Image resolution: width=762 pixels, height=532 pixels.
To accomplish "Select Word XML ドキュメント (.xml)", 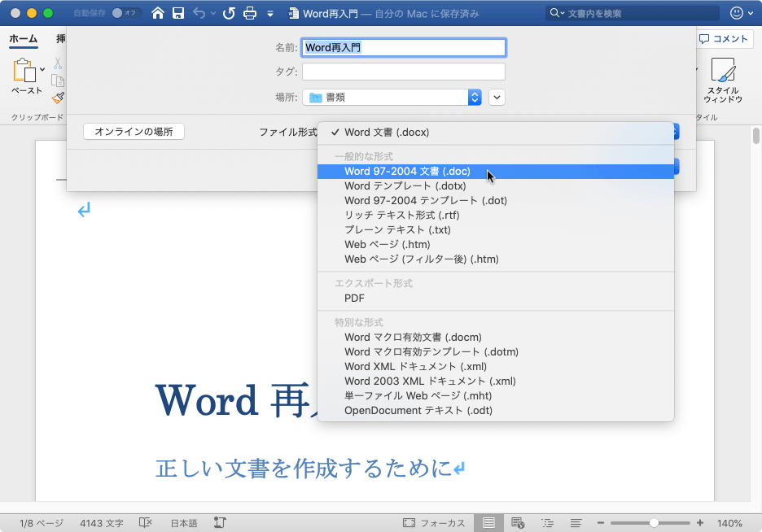I will (x=496, y=366).
